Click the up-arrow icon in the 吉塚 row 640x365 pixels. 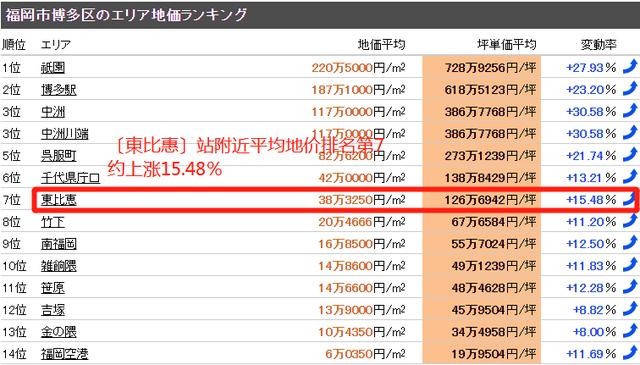click(x=630, y=309)
